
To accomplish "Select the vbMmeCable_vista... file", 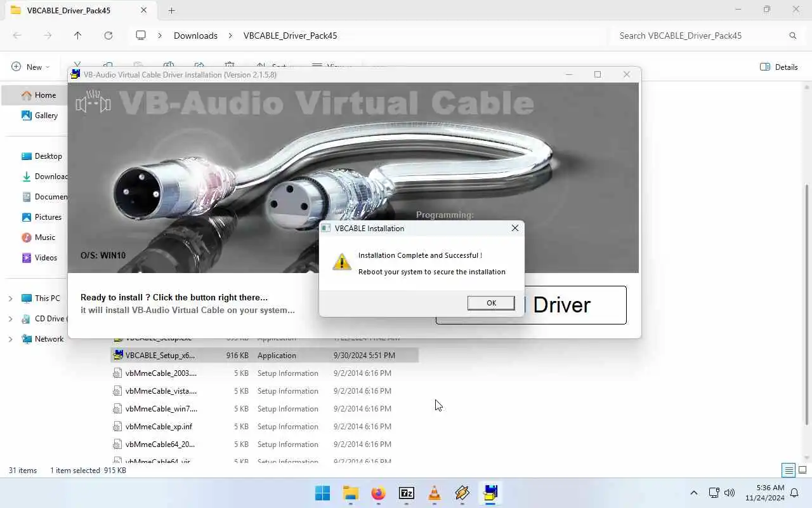I will [x=265, y=391].
